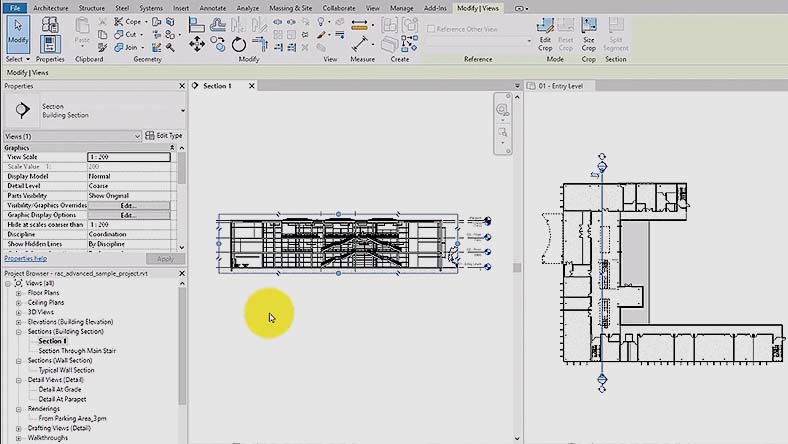The width and height of the screenshot is (788, 444).
Task: Collapse the Sections (Building Section) node
Action: coord(19,331)
